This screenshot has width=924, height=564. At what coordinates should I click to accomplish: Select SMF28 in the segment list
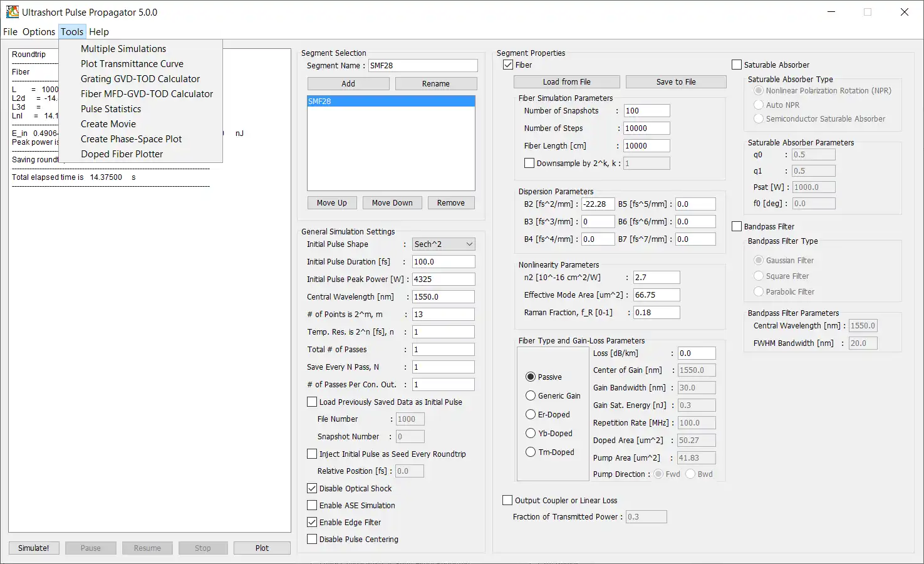391,101
